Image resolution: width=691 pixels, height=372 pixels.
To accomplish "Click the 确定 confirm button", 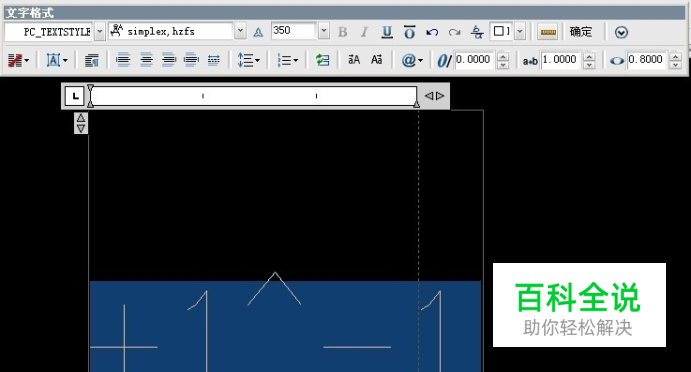I will [581, 32].
